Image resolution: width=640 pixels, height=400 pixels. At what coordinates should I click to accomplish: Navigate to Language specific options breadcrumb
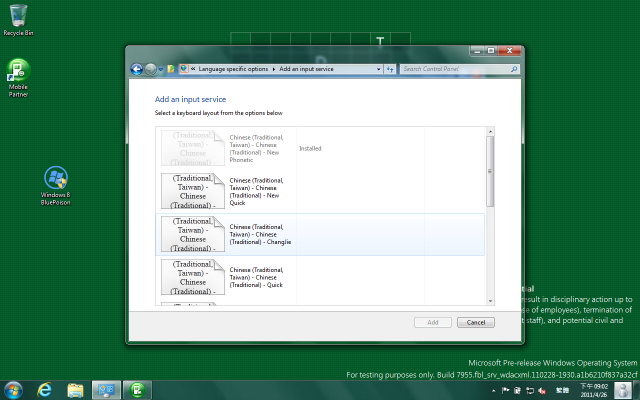(233, 69)
